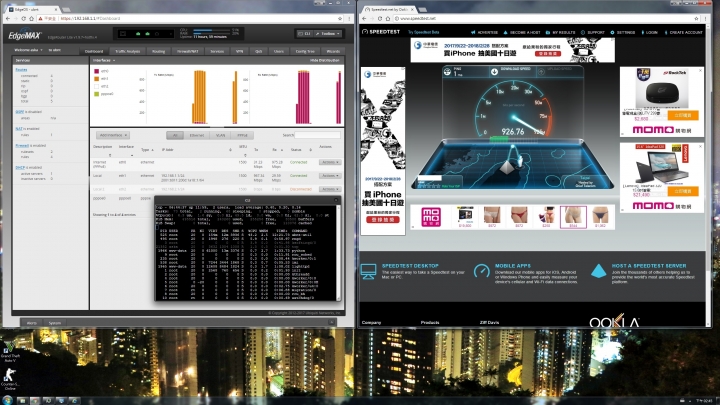Open the Add Interface dropdown
The image size is (720, 405).
(113, 135)
